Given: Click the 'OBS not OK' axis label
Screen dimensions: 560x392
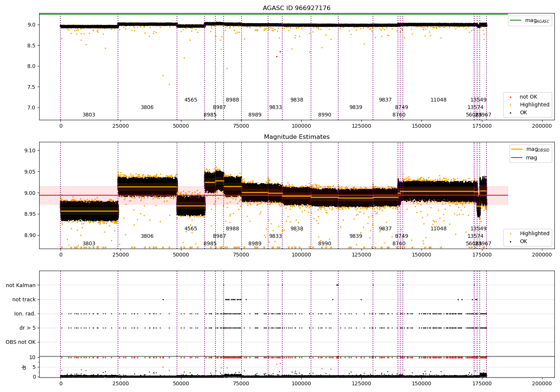Looking at the screenshot, I should click(x=21, y=342).
